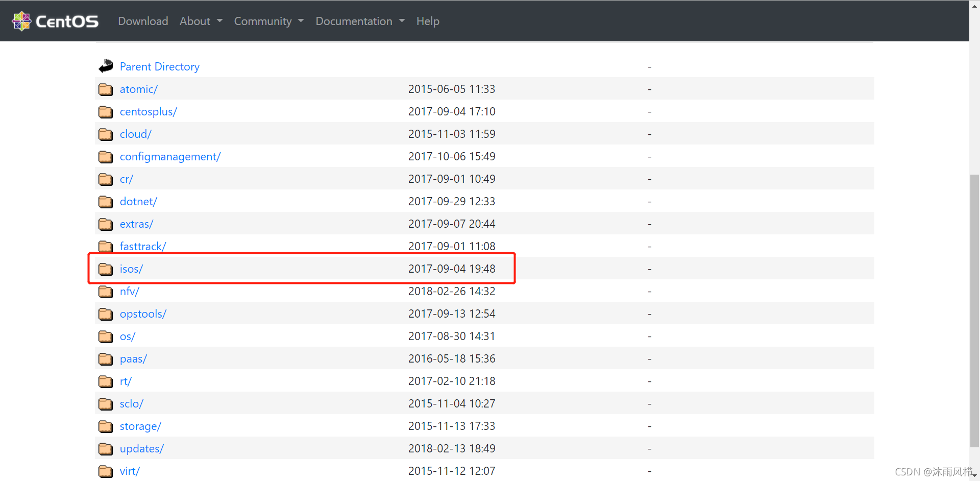980x481 pixels.
Task: Open the nfv/ directory link
Action: coord(129,292)
